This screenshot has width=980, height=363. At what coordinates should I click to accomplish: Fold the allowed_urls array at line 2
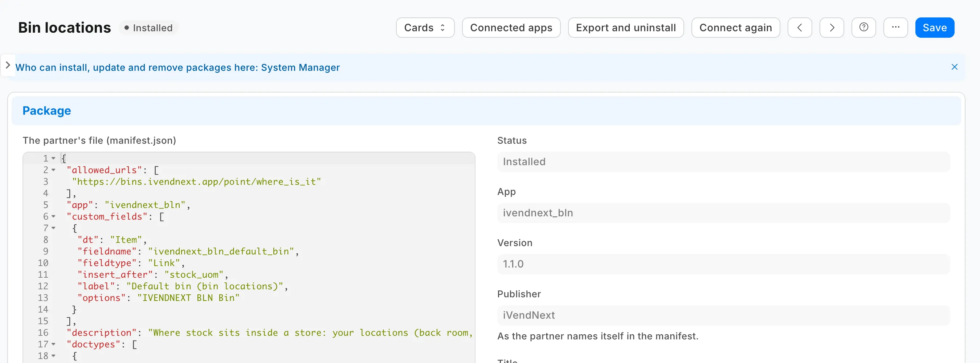54,170
